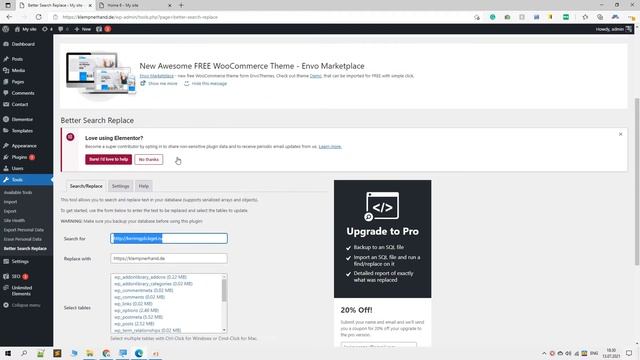Switch to the Home E - My site tab
The height and width of the screenshot is (360, 640).
pos(135,5)
